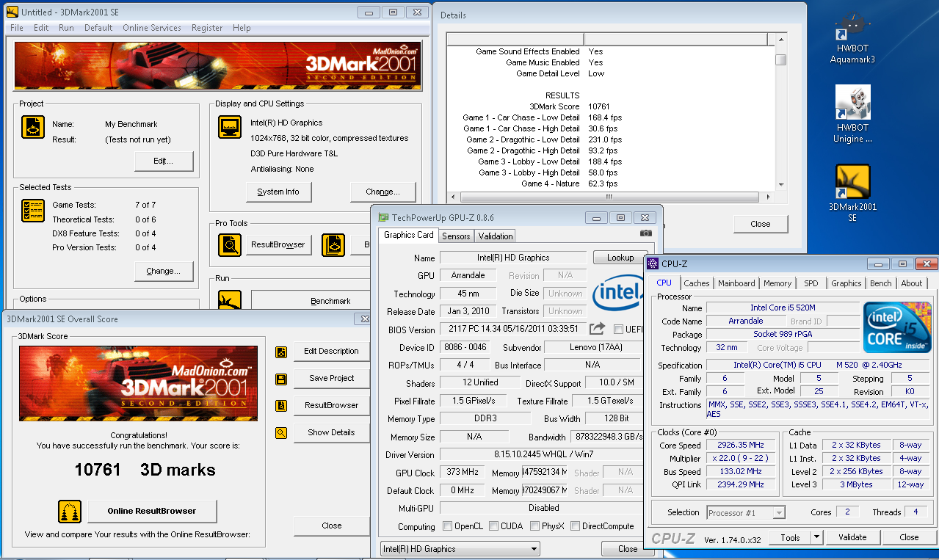Click the Intel logo in GPU-Z
The image size is (939, 560).
coord(618,294)
